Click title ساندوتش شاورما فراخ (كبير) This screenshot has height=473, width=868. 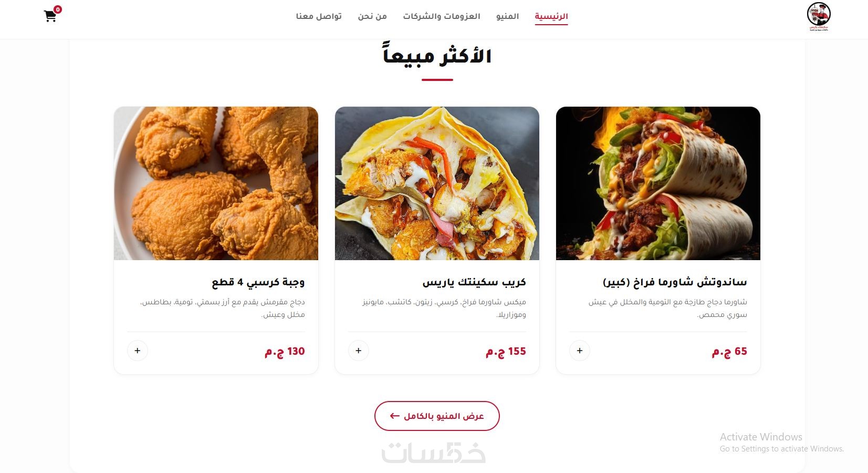coord(675,282)
